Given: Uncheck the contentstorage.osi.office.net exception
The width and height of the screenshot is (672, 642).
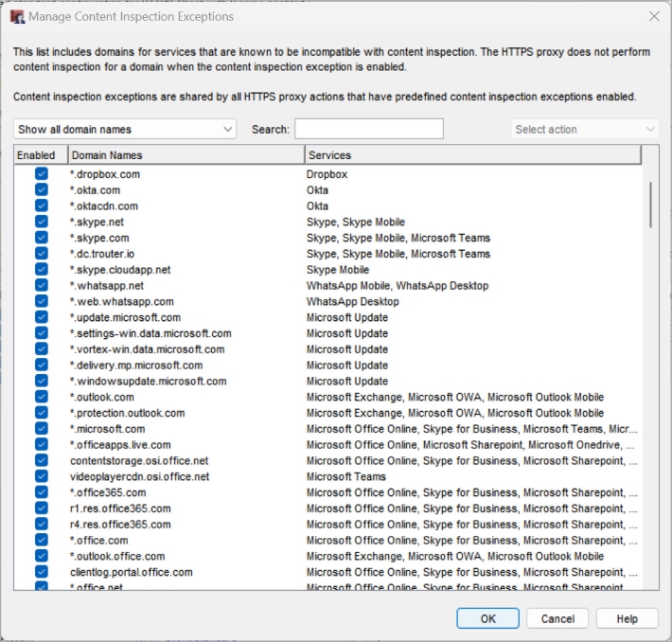Looking at the screenshot, I should (x=42, y=460).
